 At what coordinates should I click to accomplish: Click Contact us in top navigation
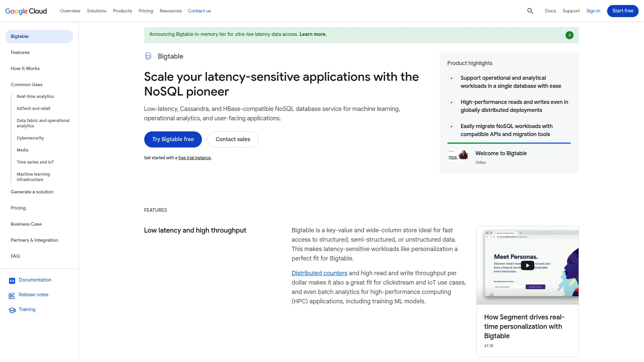click(199, 11)
